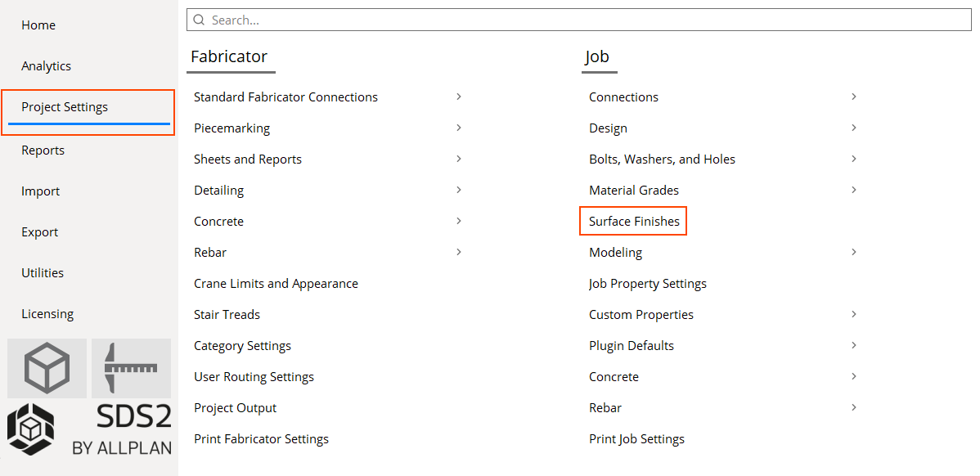
Task: Click the search magnifier icon
Action: click(197, 19)
